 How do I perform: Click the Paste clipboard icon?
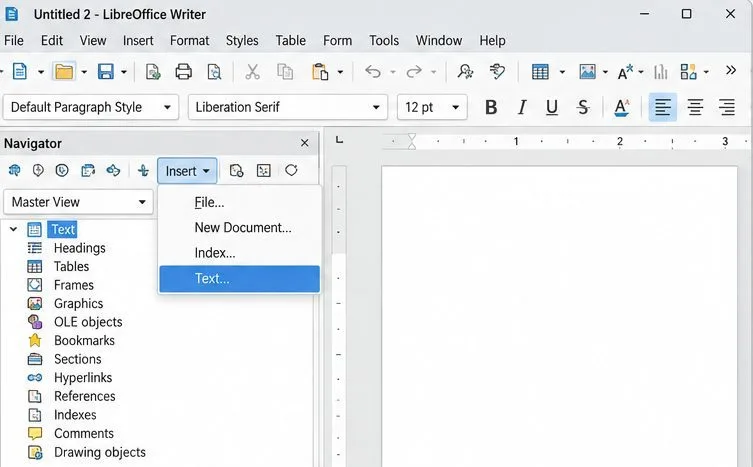point(320,72)
